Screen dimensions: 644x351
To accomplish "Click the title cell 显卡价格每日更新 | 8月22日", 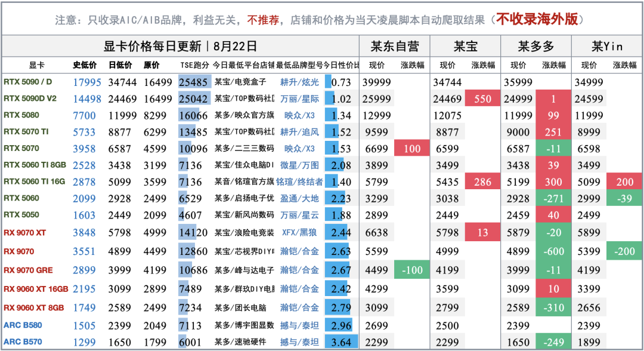I will click(x=180, y=46).
